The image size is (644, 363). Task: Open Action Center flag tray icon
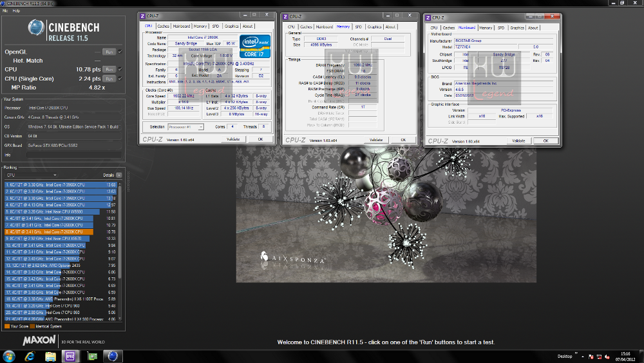tap(591, 357)
